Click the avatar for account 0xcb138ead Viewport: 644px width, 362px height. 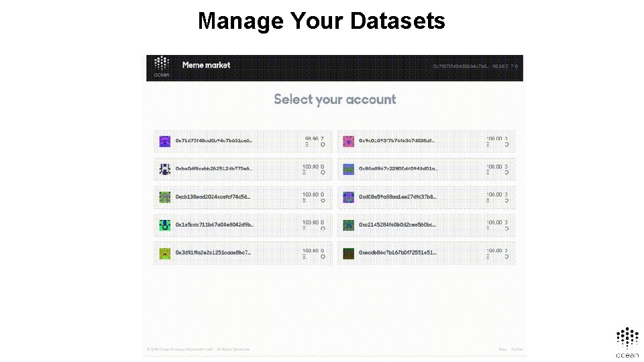164,197
